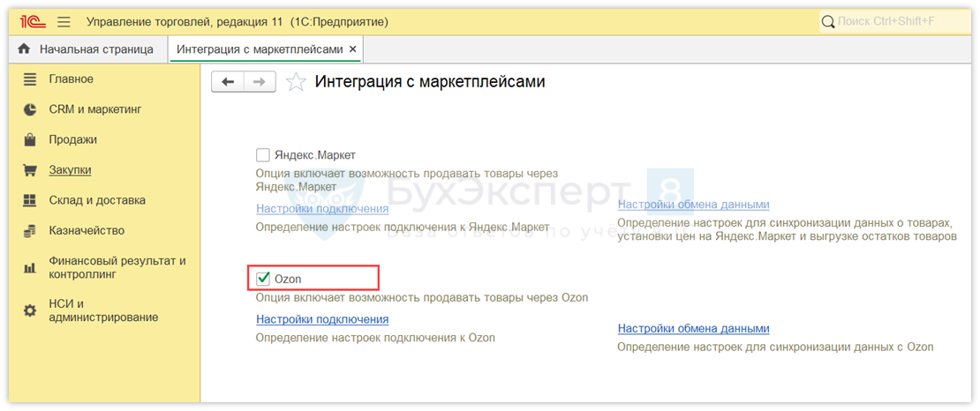Click the title Управление торговлей, редакция 11
Screen dimensions: 980x411
click(x=185, y=22)
